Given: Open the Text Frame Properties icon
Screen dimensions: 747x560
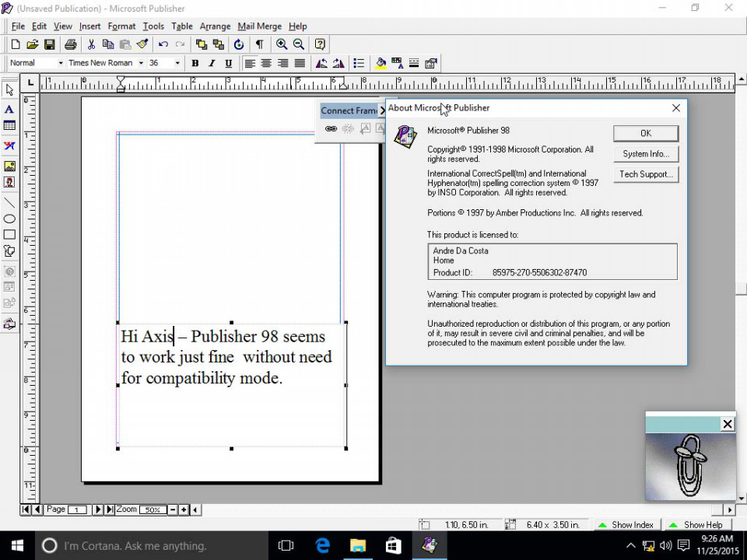Looking at the screenshot, I should click(x=431, y=63).
